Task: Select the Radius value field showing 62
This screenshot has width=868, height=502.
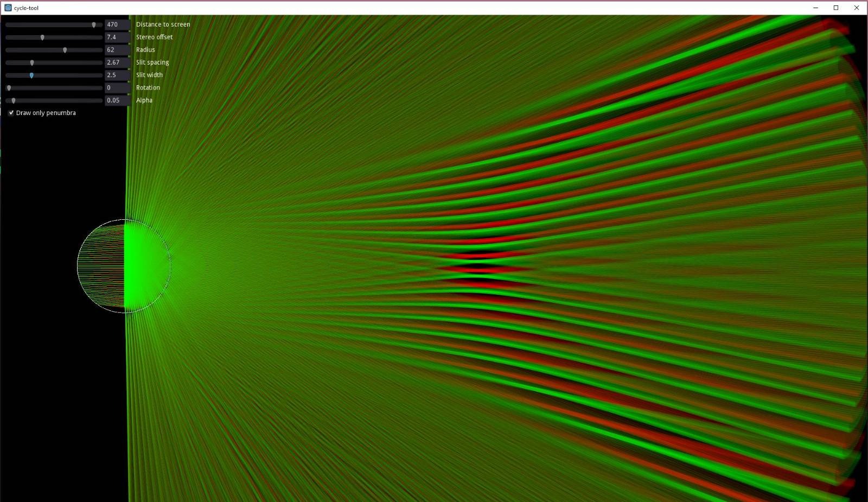Action: [x=116, y=49]
